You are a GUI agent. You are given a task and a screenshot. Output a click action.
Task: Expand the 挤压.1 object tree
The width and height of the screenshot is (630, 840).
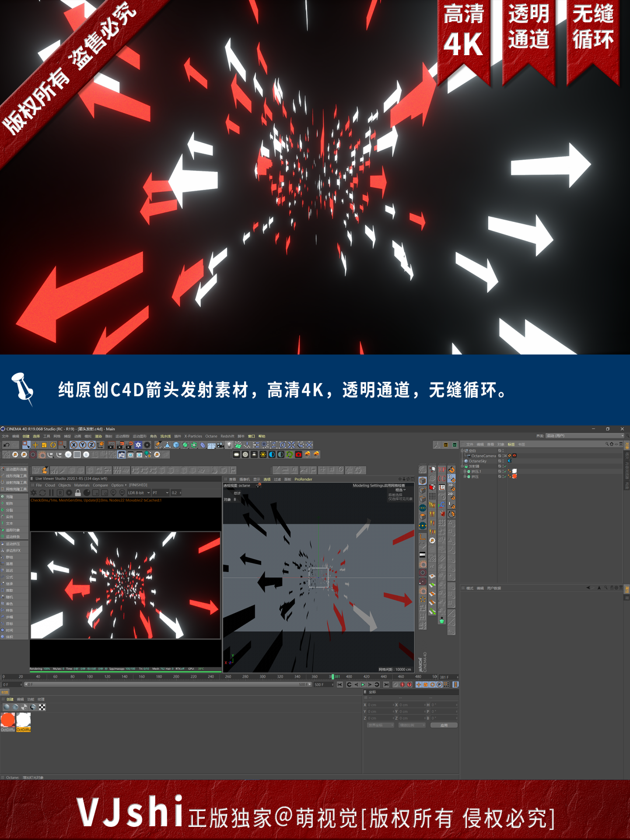tap(465, 471)
